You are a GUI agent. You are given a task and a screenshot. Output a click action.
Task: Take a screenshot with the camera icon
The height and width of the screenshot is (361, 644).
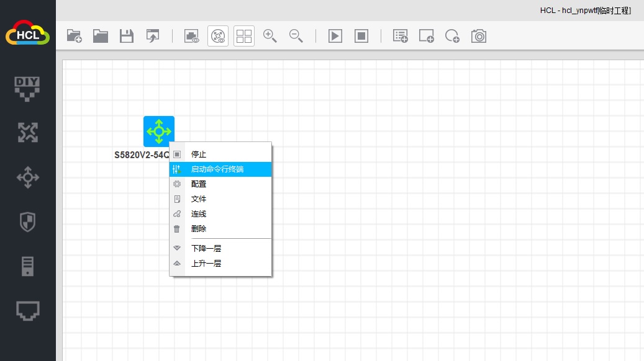pos(478,36)
